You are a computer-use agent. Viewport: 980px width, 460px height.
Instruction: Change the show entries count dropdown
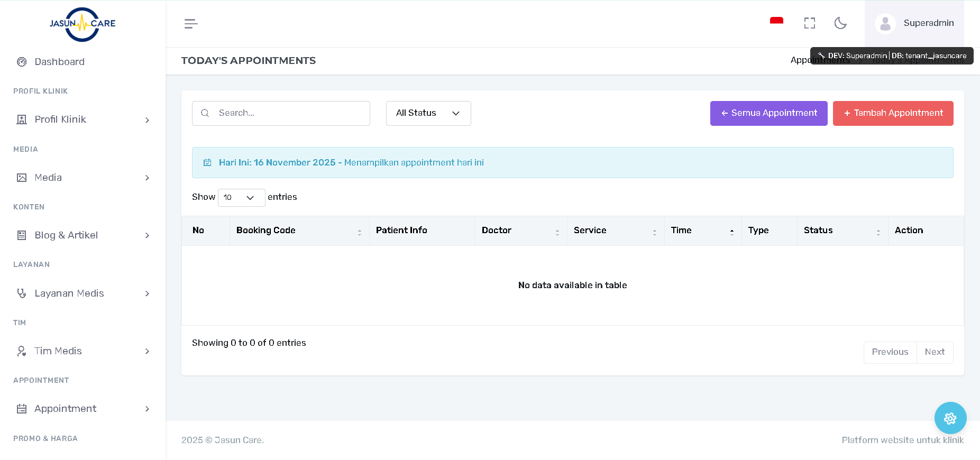click(x=241, y=197)
